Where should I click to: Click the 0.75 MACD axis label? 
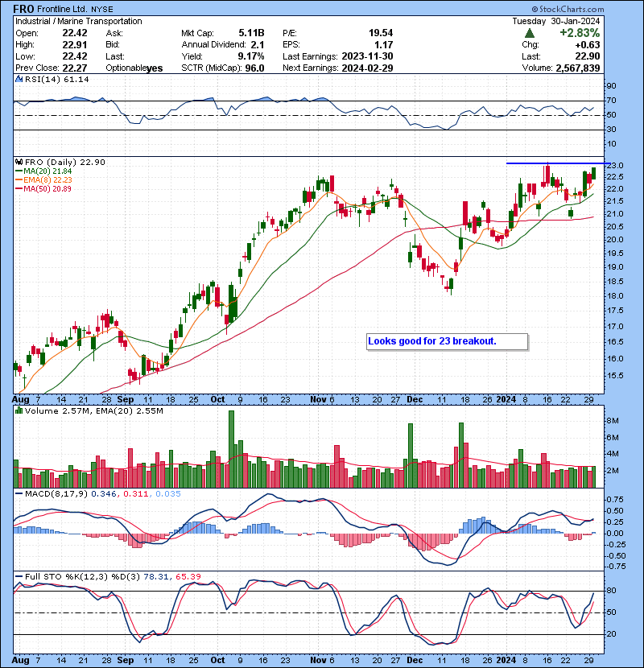616,499
